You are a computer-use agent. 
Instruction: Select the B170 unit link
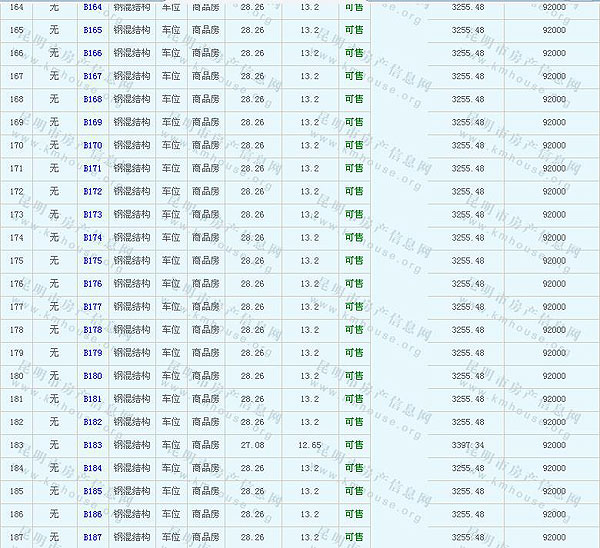click(92, 145)
